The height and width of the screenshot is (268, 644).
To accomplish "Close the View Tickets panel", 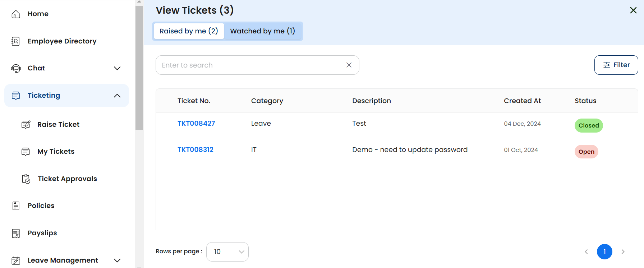I will pos(633,10).
